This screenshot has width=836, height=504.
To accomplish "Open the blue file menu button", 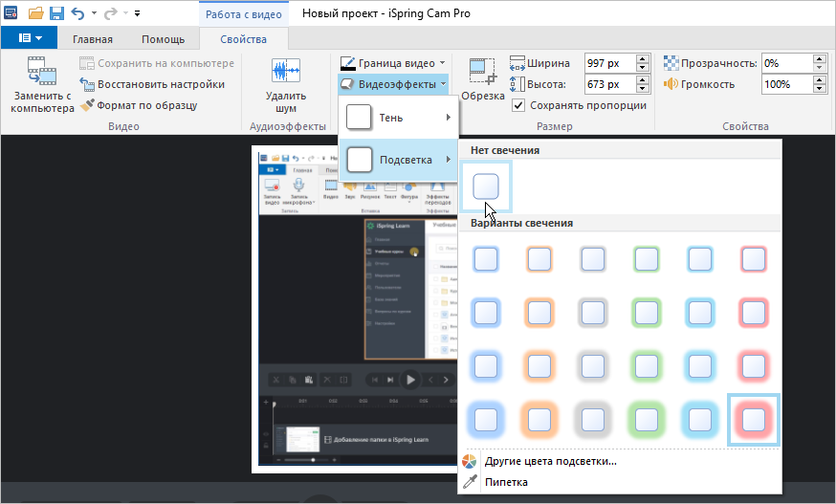I will (29, 38).
